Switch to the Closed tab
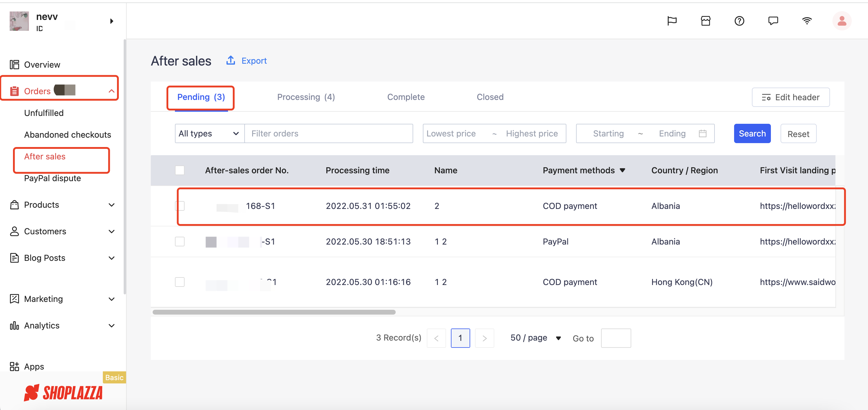 tap(490, 97)
